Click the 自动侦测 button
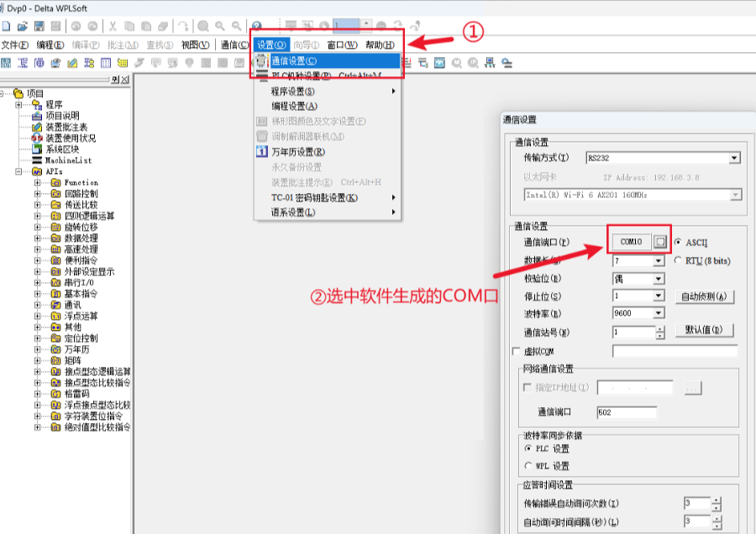Viewport: 756px width, 534px height. (x=703, y=296)
